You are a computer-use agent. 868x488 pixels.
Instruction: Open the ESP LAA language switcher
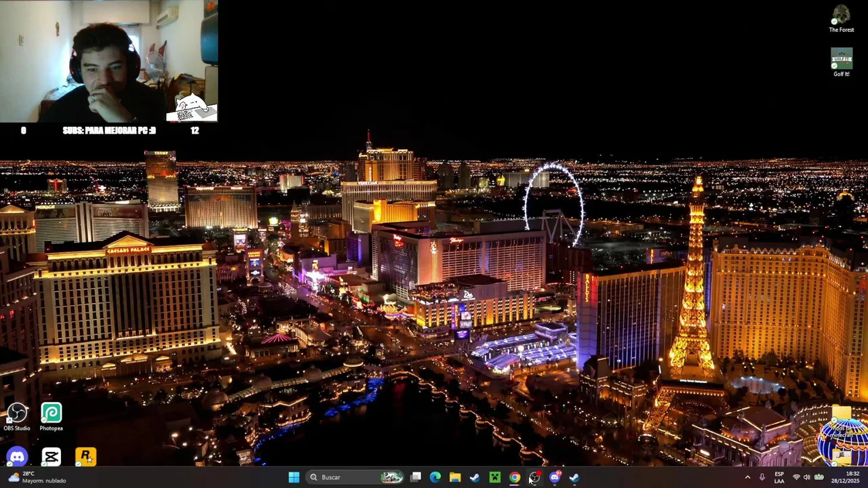point(779,477)
